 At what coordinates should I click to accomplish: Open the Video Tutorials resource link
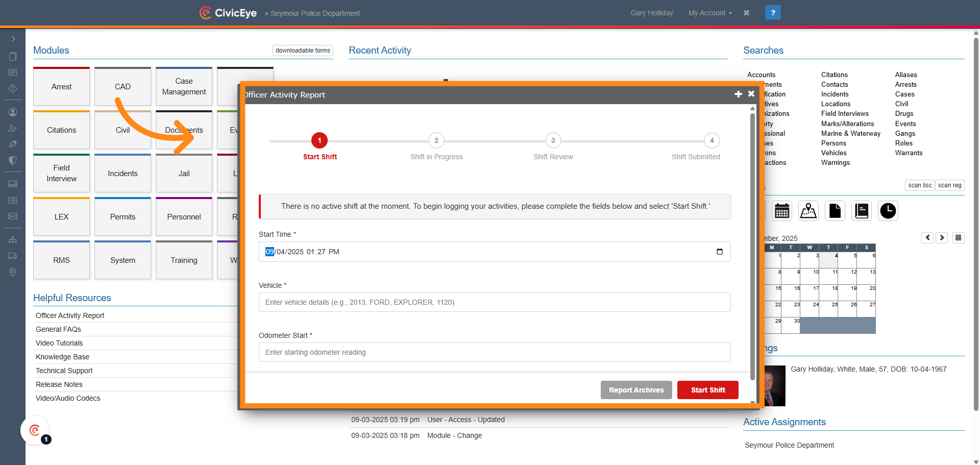(59, 343)
